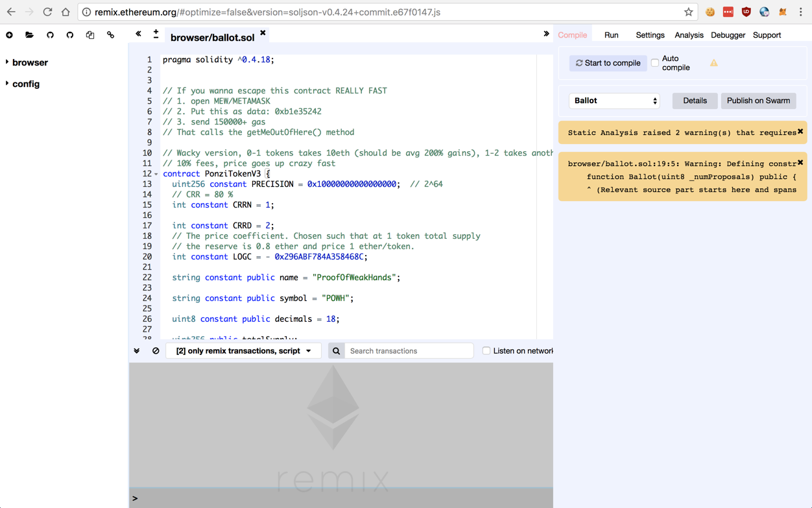Switch to the Run tab
Image resolution: width=812 pixels, height=508 pixels.
pos(611,35)
